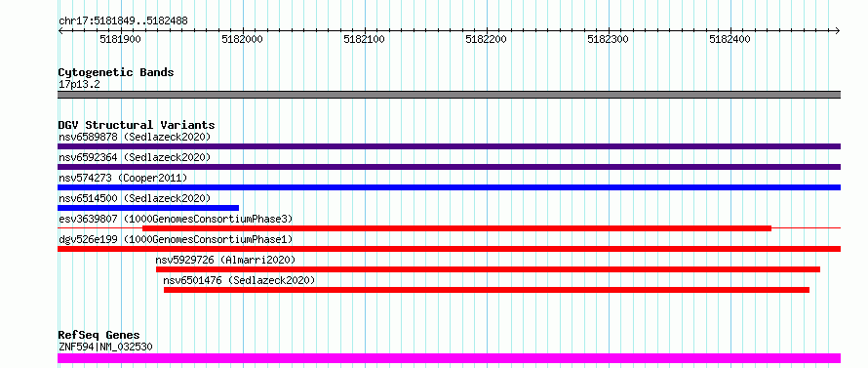Select the short blue nsv6514500 bar
Screen dimensions: 868x368
point(148,208)
